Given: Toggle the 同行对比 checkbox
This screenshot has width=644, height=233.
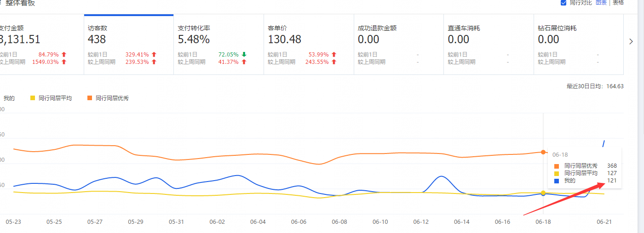Looking at the screenshot, I should pyautogui.click(x=563, y=3).
